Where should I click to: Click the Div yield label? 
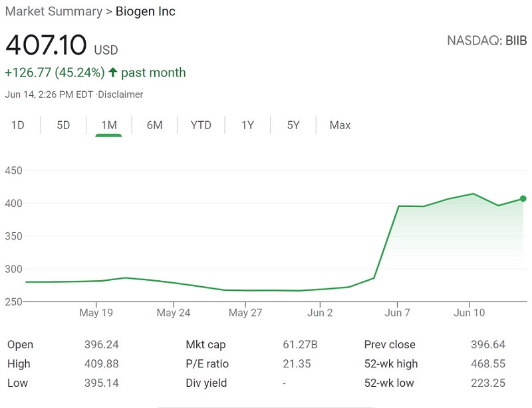[206, 383]
